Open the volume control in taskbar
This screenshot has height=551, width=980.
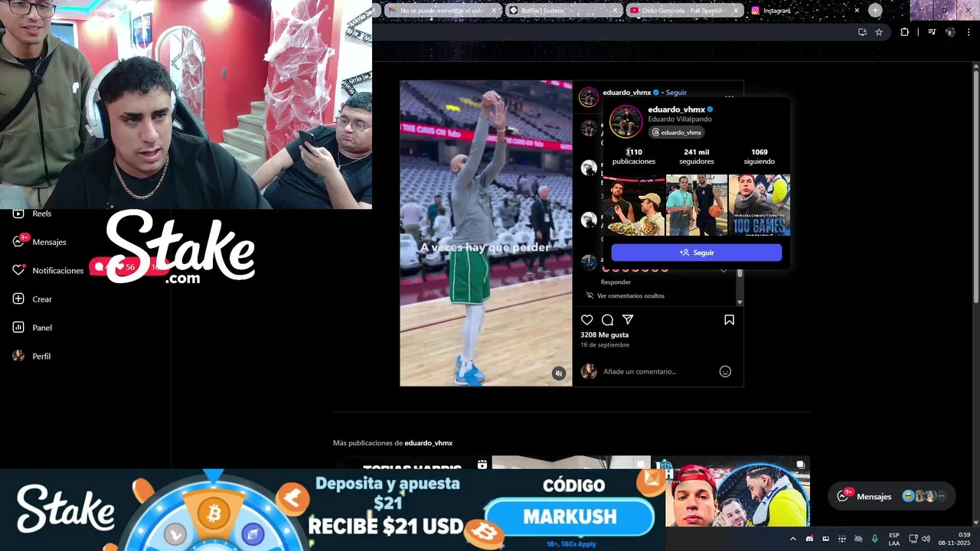tap(926, 539)
